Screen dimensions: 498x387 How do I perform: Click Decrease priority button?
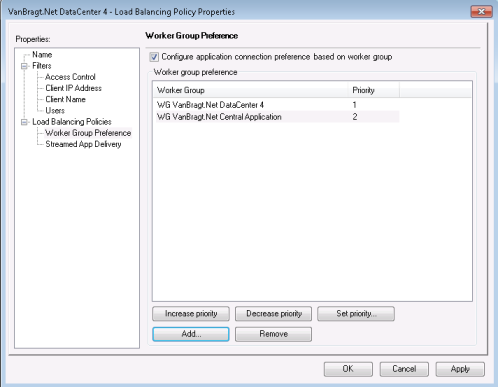274,314
